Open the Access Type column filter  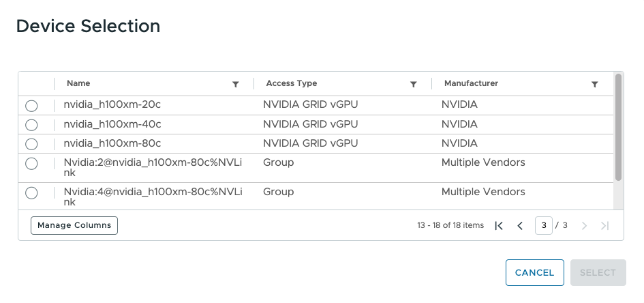coord(413,84)
